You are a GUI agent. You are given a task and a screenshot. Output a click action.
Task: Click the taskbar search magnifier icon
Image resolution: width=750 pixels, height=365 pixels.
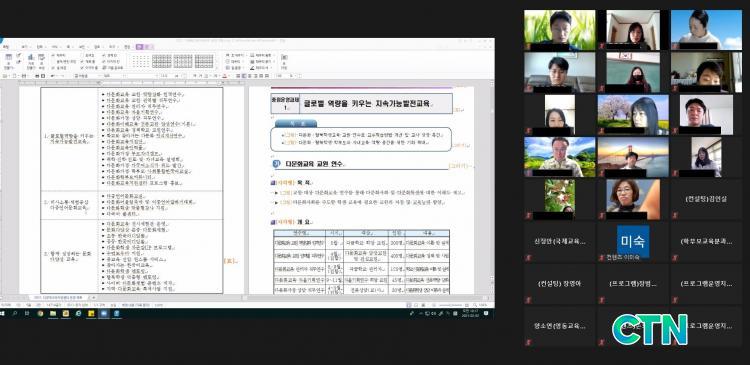tap(14, 313)
